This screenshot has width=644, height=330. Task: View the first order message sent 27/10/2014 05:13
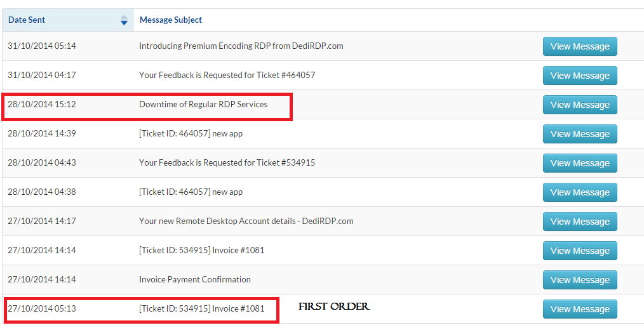coord(579,309)
